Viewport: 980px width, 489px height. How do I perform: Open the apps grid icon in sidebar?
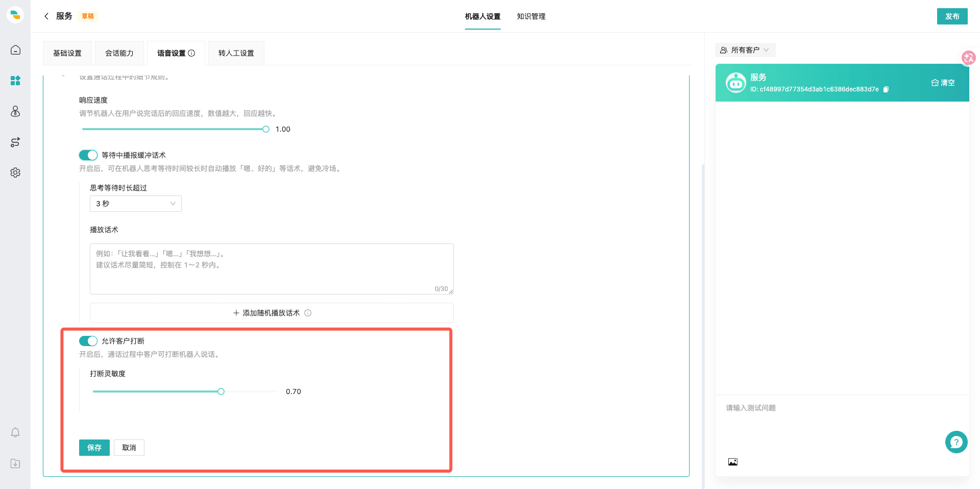pyautogui.click(x=15, y=81)
